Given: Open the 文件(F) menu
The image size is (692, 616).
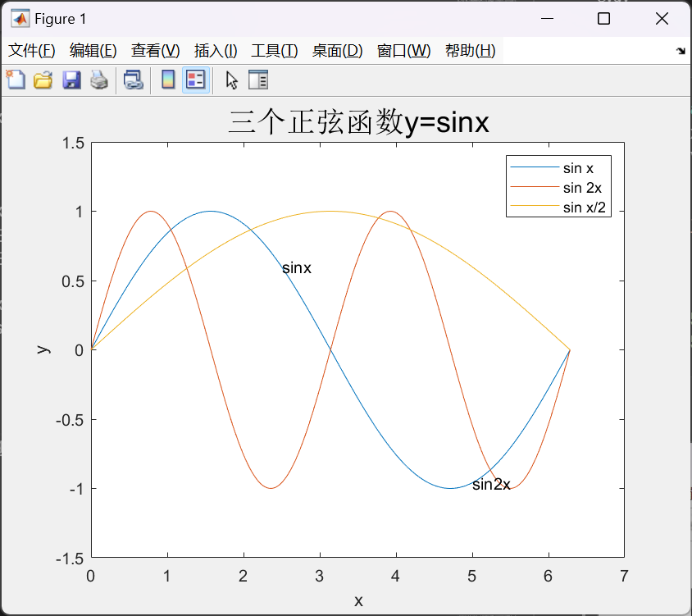Looking at the screenshot, I should pos(31,51).
